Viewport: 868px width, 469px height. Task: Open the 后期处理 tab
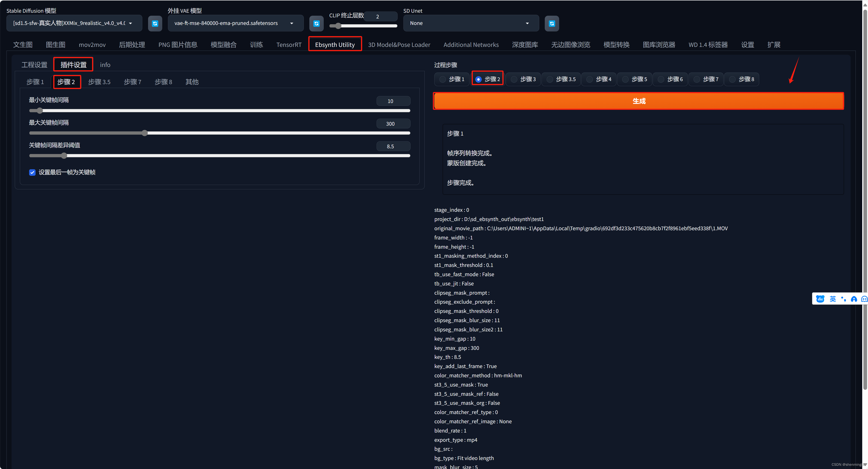pos(132,45)
